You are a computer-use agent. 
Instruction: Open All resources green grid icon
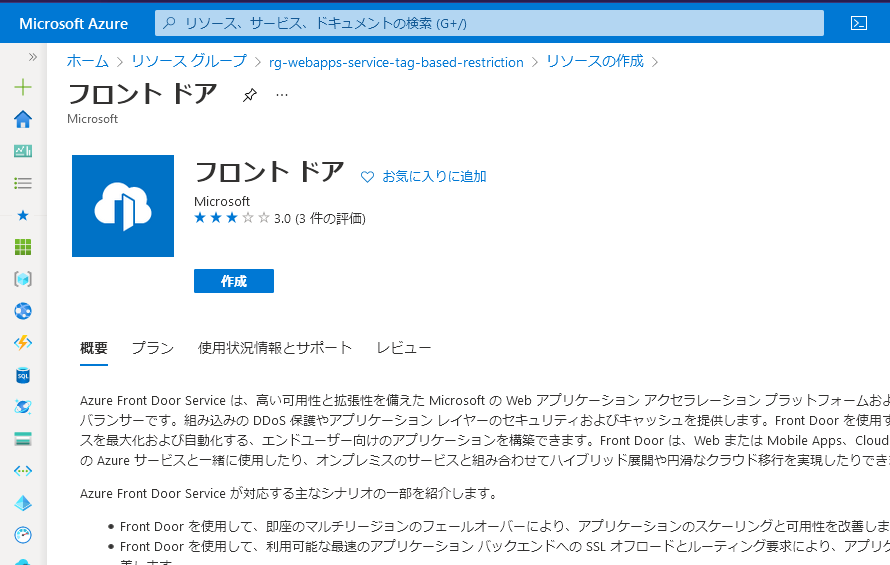click(23, 247)
